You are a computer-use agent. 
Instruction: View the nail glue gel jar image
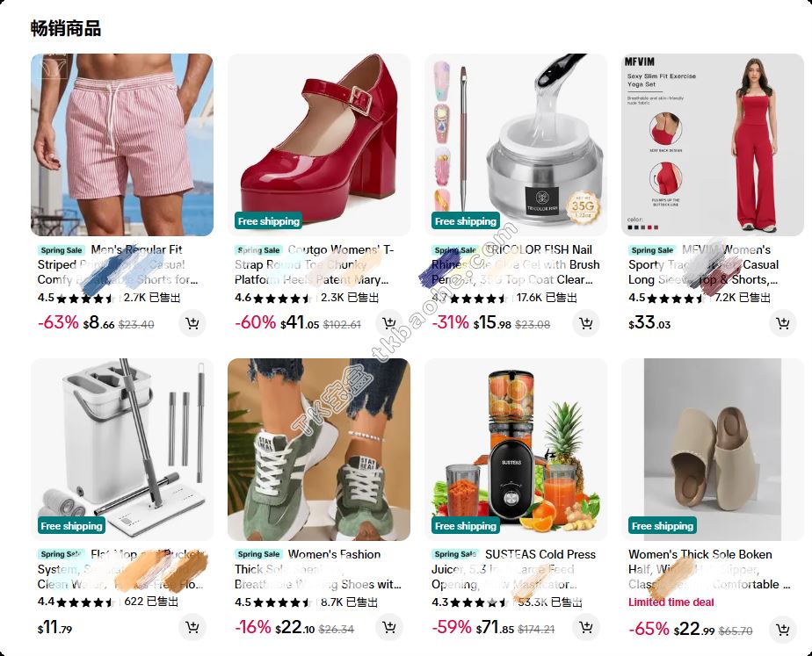(516, 145)
